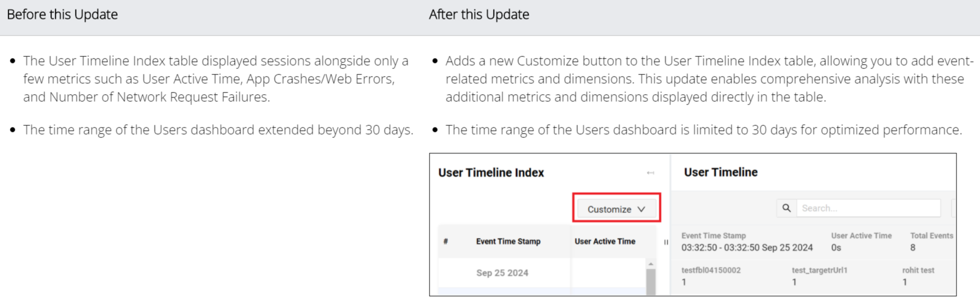Image resolution: width=980 pixels, height=307 pixels.
Task: Click the panel divider resize handle
Action: 666,242
